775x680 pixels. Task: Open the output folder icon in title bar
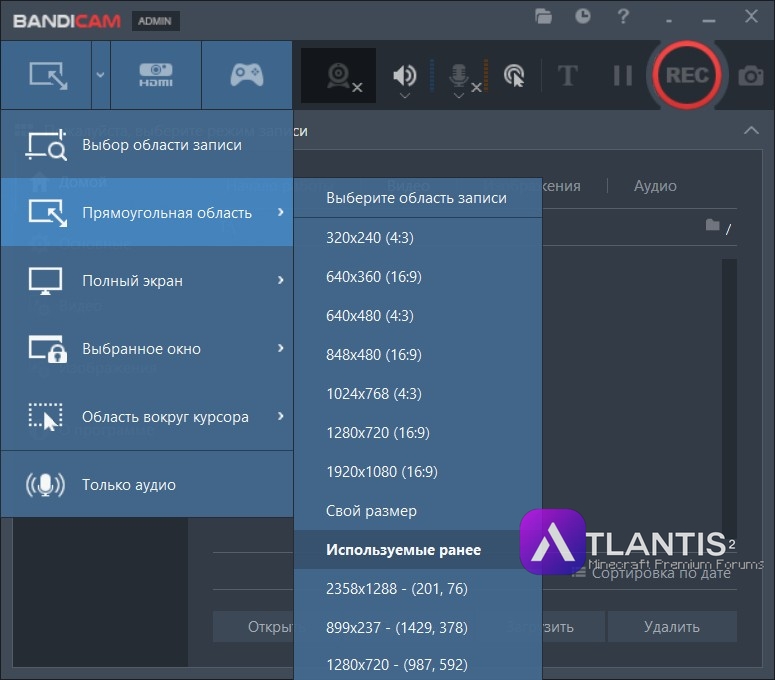pyautogui.click(x=543, y=16)
